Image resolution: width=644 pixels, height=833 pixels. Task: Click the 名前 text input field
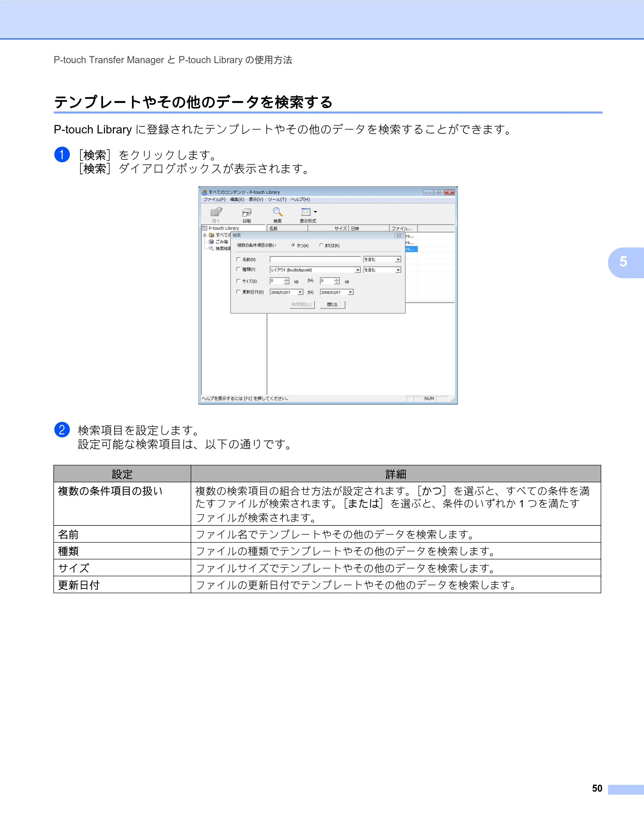point(315,259)
